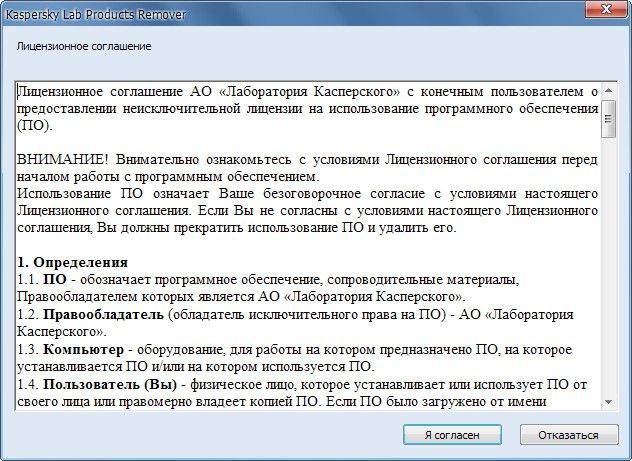Click the word "ВНИМАНИЕ!" in the license

pyautogui.click(x=63, y=160)
